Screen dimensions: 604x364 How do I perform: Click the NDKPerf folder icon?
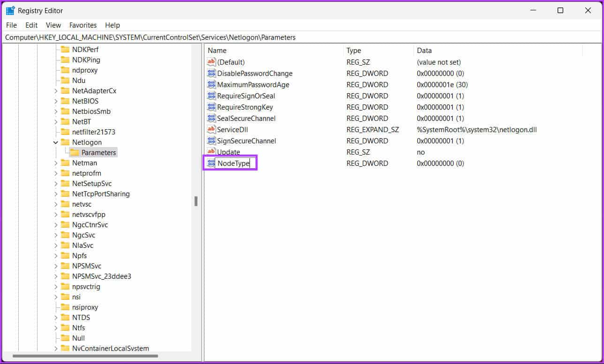65,49
